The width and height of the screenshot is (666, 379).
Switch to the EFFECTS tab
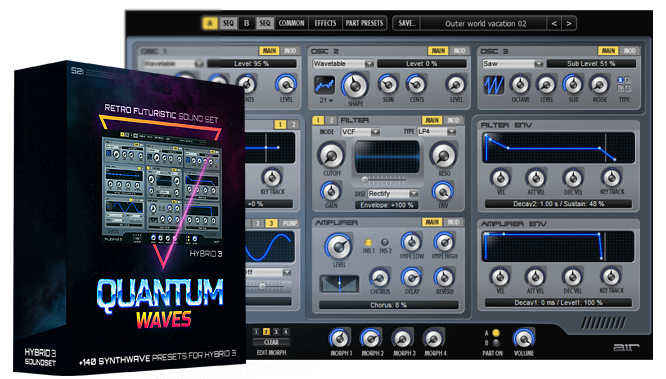325,23
